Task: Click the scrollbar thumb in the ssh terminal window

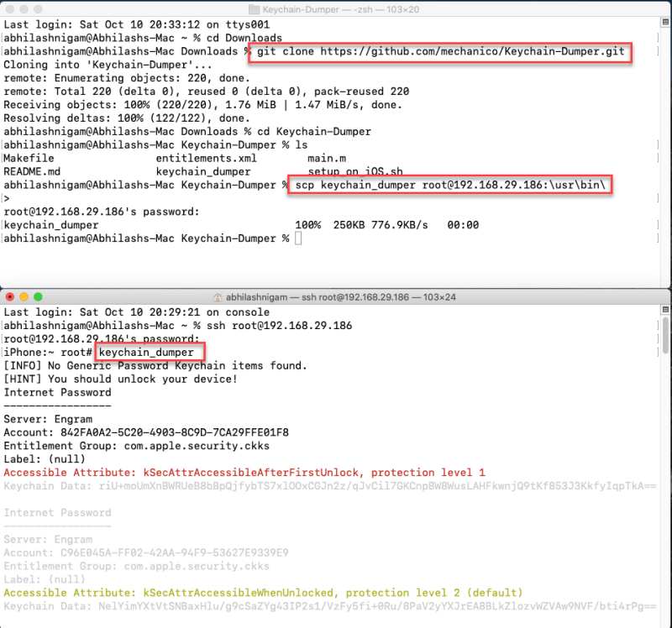Action: pyautogui.click(x=665, y=335)
